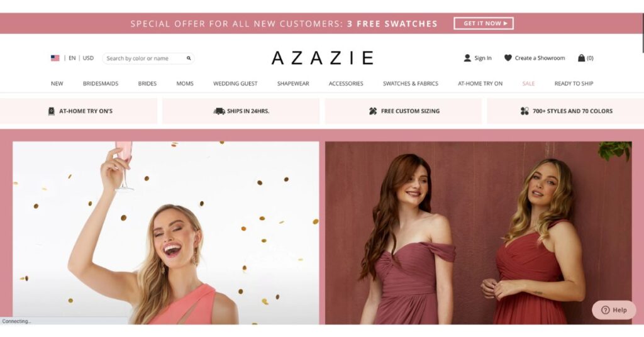Open the Wedding Guest menu
The image size is (644, 337).
235,84
